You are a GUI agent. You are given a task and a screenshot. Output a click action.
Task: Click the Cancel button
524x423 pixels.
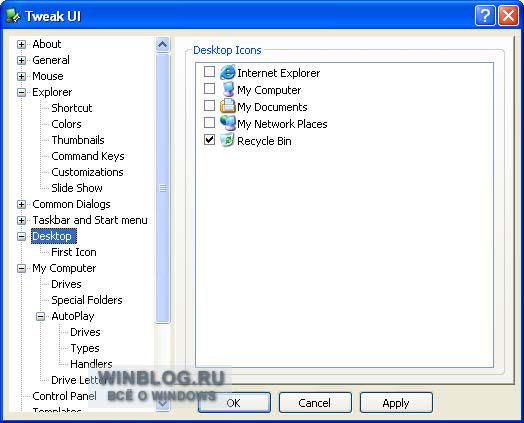[315, 403]
